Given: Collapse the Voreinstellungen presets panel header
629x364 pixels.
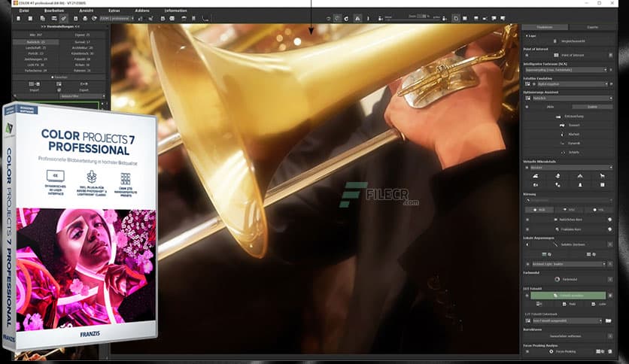Looking at the screenshot, I should click(60, 26).
